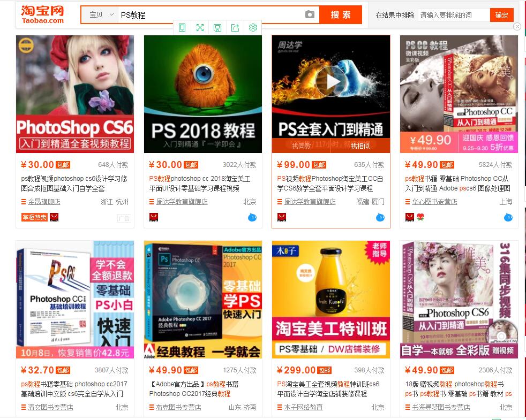The image size is (526, 420).
Task: Click 找相似 on the PS全套 thumbnail
Action: click(360, 146)
